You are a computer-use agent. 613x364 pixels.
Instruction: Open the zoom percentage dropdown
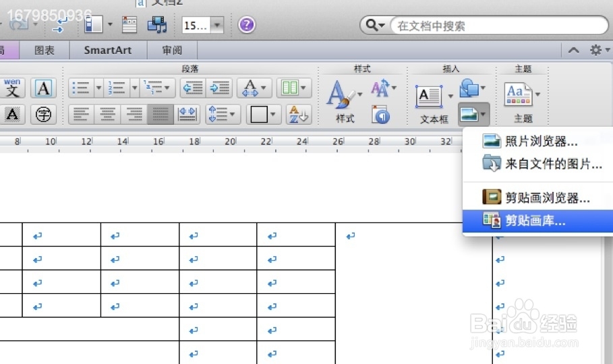pos(217,26)
